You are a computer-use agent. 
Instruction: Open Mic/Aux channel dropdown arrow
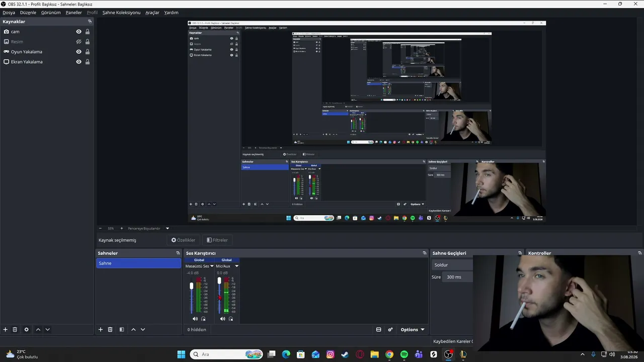[236, 266]
